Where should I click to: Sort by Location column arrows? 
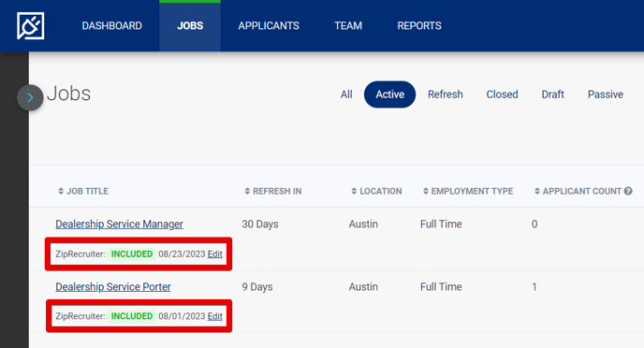point(354,191)
